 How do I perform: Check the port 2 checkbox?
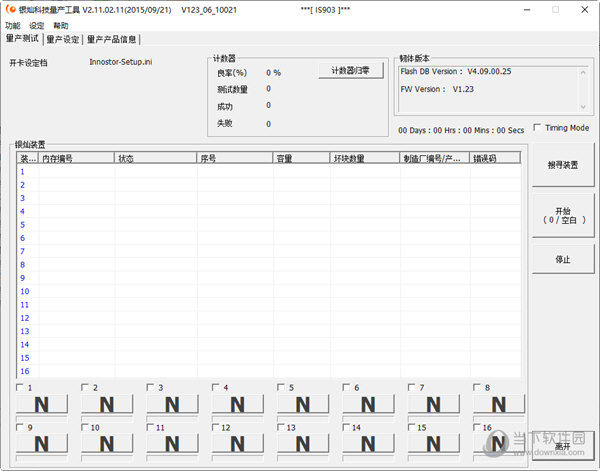(x=85, y=387)
